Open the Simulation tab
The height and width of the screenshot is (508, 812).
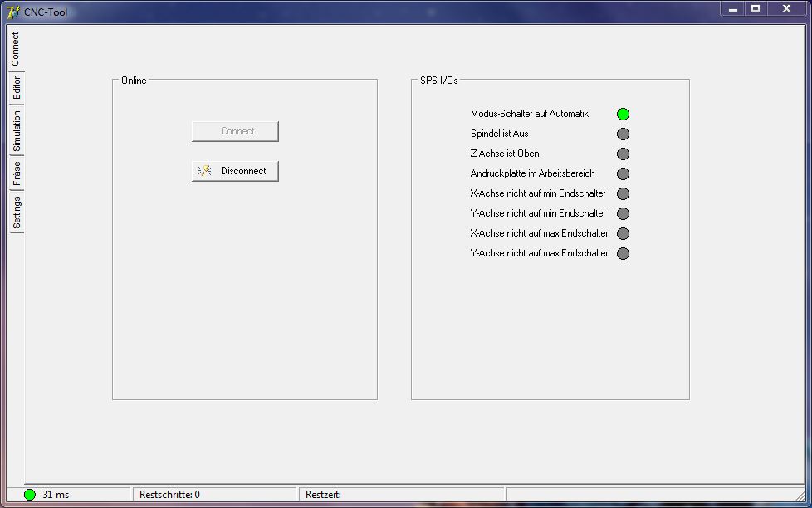(x=17, y=131)
